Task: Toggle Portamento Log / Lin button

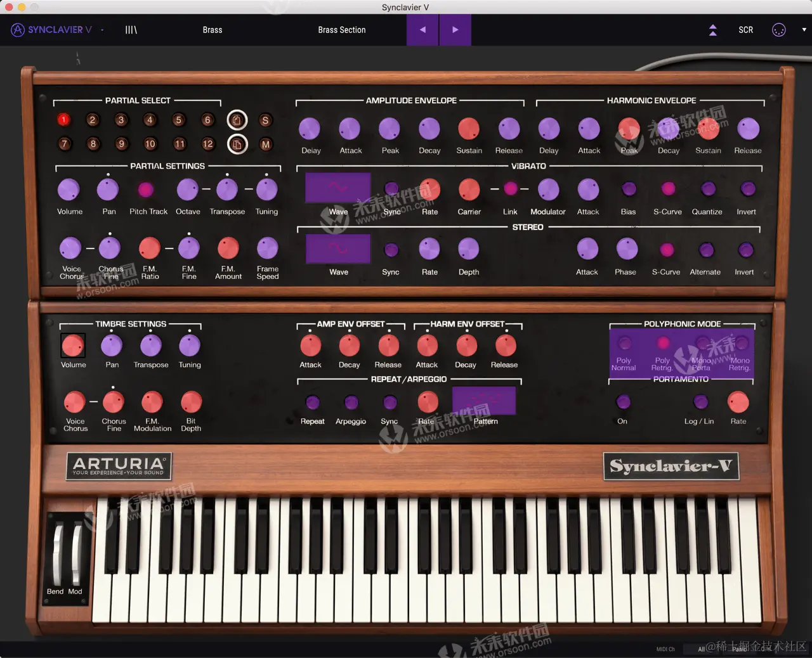Action: coord(700,402)
